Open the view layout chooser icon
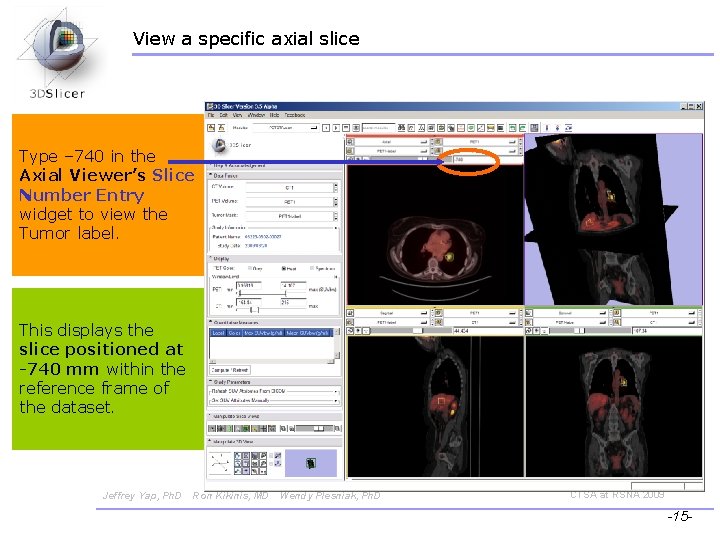 (534, 128)
